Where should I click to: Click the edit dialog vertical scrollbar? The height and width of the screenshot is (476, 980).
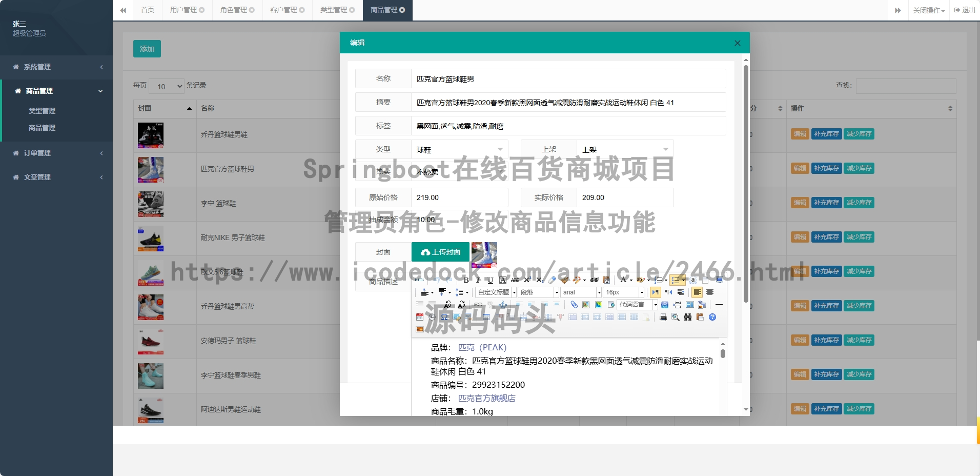tap(746, 184)
